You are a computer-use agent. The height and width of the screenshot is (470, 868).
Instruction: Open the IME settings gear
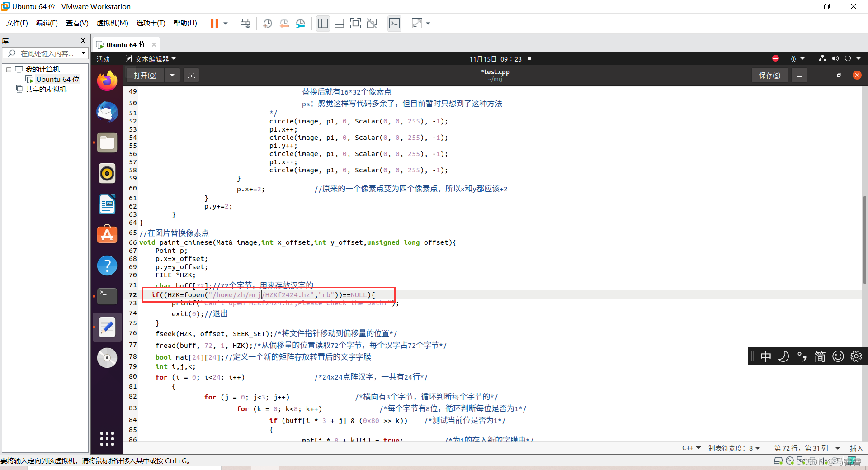856,356
